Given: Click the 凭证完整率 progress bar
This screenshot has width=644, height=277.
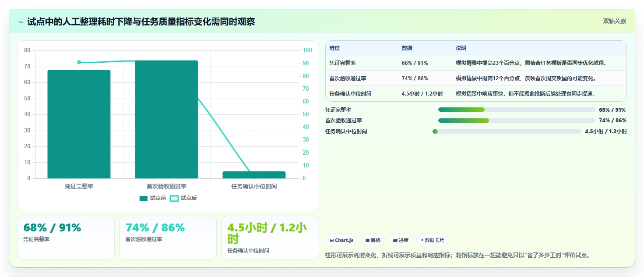Looking at the screenshot, I should click(517, 110).
